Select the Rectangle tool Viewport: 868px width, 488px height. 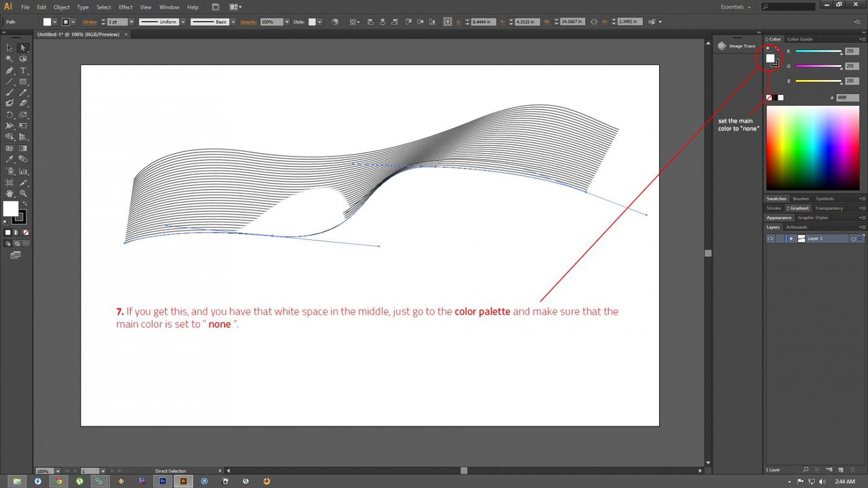click(22, 81)
